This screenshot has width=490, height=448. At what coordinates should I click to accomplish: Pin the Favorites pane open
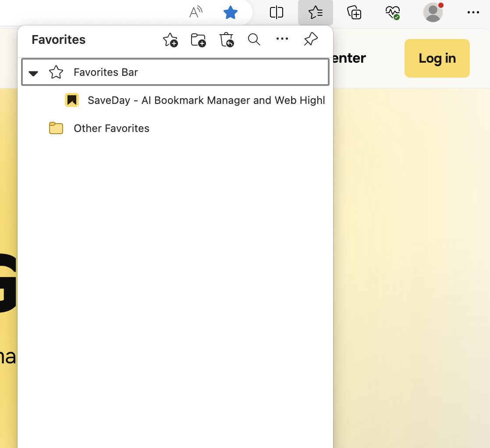[310, 39]
